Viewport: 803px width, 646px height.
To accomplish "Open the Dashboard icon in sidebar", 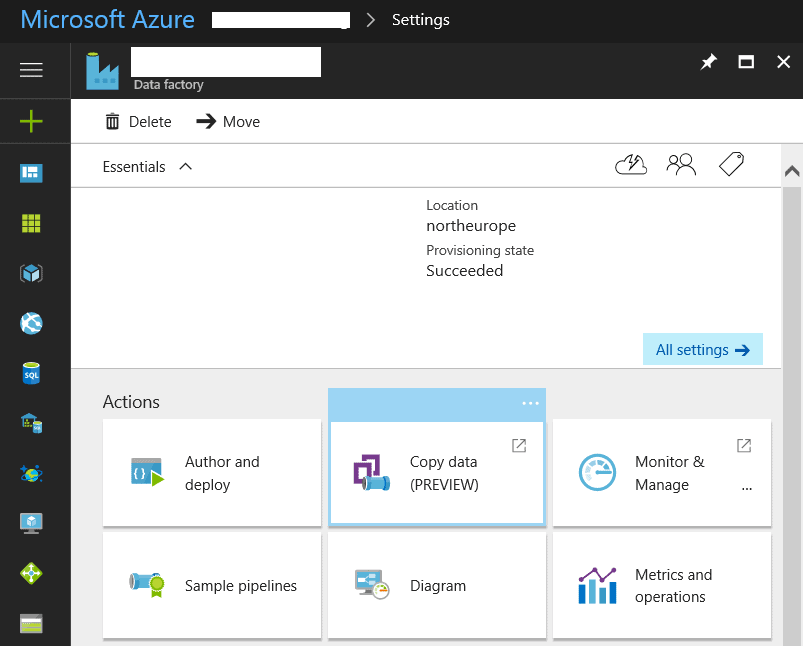I will (31, 173).
